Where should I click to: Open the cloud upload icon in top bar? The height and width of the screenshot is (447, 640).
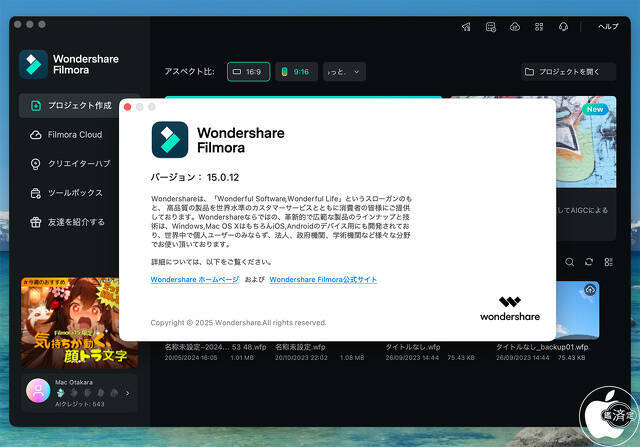pyautogui.click(x=515, y=26)
